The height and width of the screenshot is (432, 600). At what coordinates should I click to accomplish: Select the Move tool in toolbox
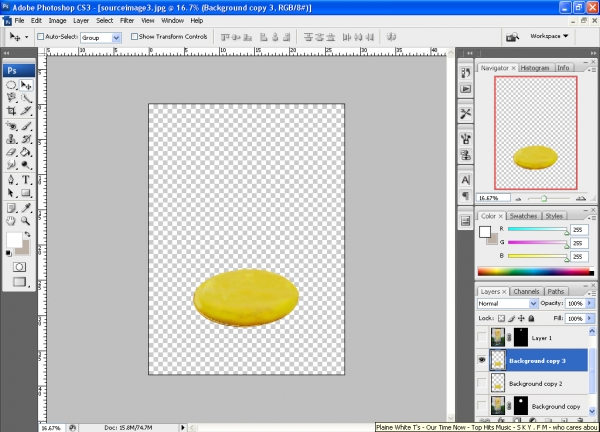pos(26,85)
